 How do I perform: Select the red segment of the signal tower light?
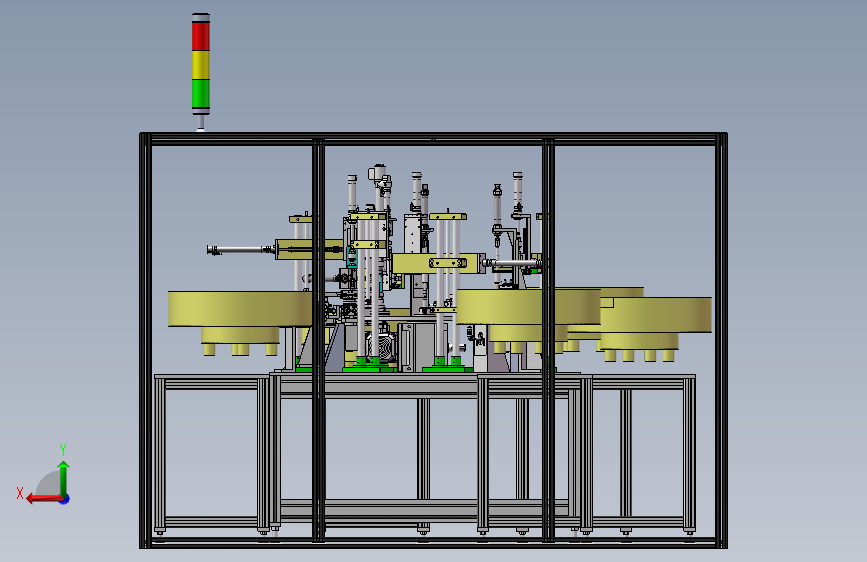(x=201, y=36)
